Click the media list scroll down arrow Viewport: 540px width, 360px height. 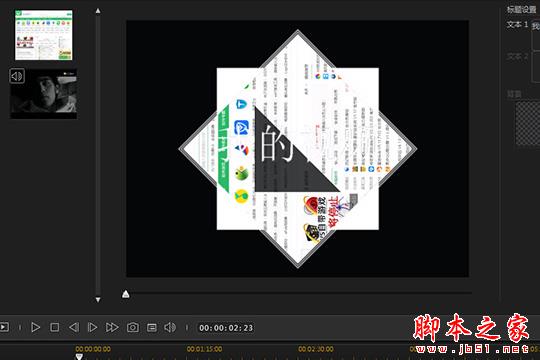[x=98, y=300]
